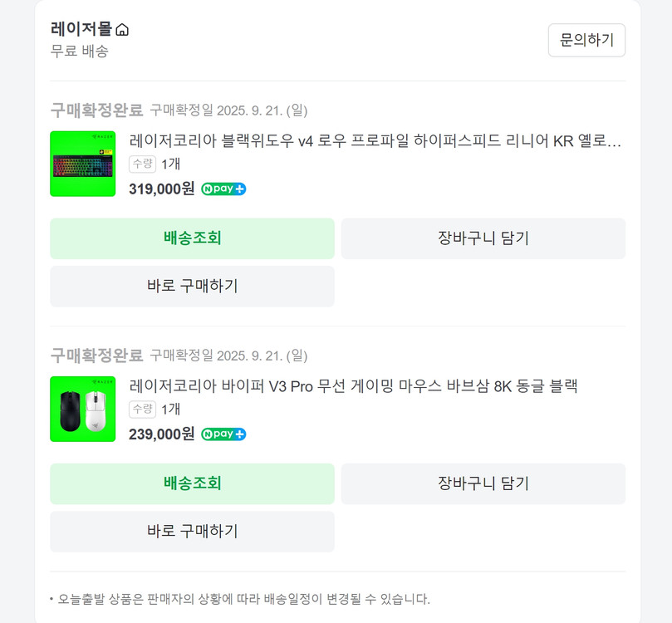The image size is (672, 623).
Task: Click 바로 구매하기 for the mouse
Action: (x=192, y=532)
